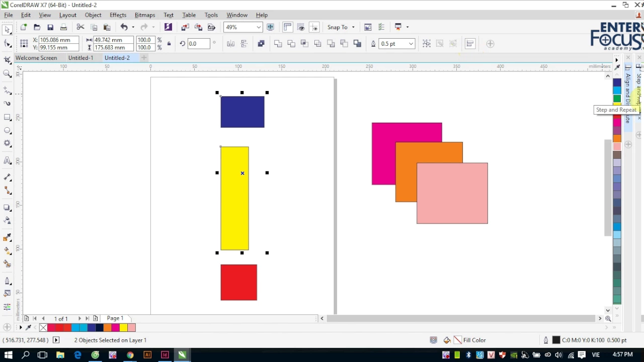The width and height of the screenshot is (644, 362).
Task: Click the Cut scissors icon
Action: tap(80, 27)
